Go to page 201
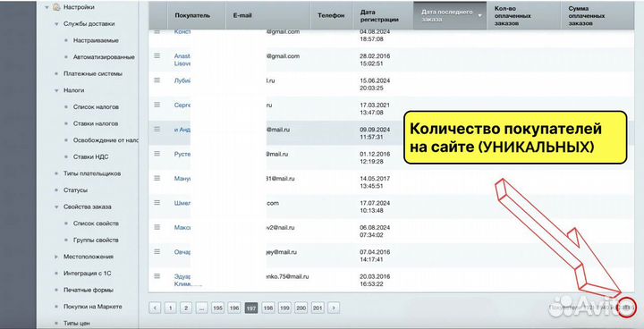The height and width of the screenshot is (329, 644). pyautogui.click(x=318, y=308)
